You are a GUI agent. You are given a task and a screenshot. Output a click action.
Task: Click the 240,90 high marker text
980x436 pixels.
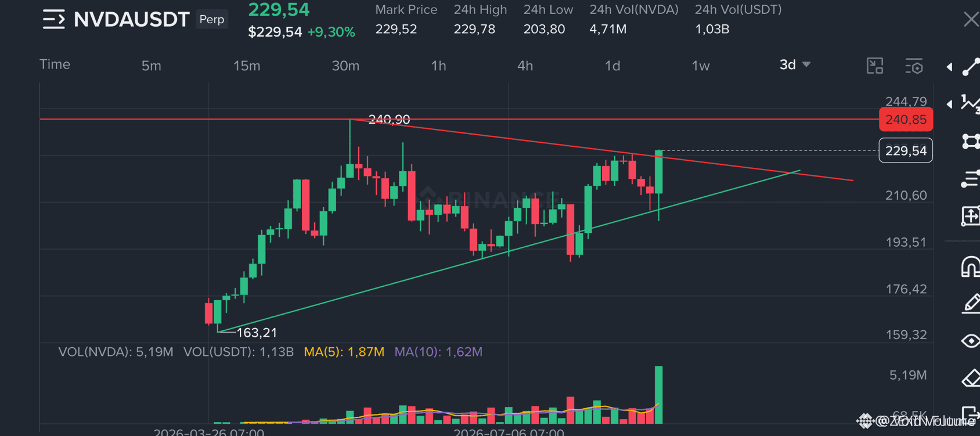pos(389,120)
